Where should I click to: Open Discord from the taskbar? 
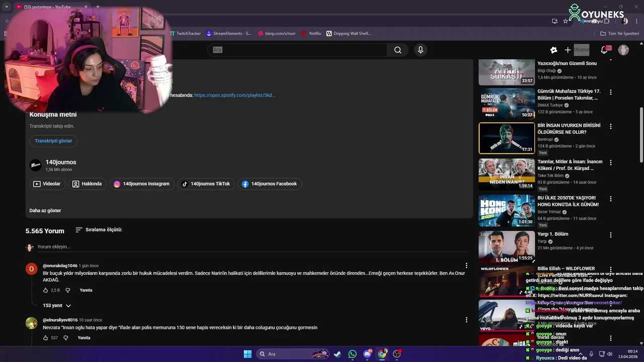[x=367, y=354]
